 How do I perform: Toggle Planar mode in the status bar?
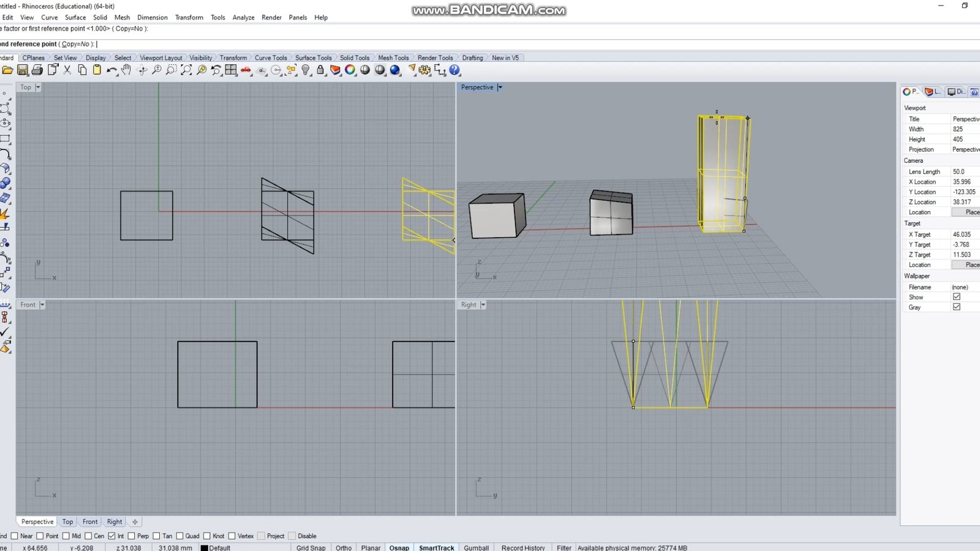(x=371, y=548)
